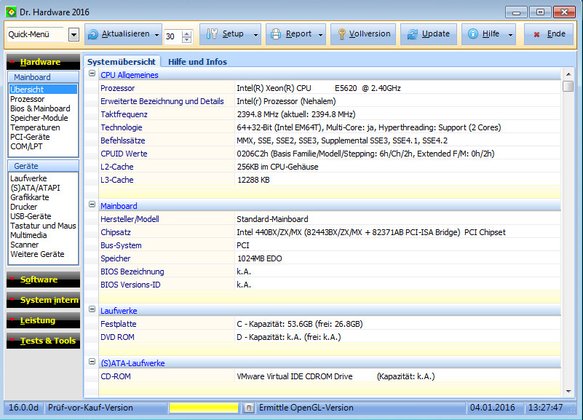Click the Setup tools icon
The width and height of the screenshot is (583, 420).
pos(212,34)
